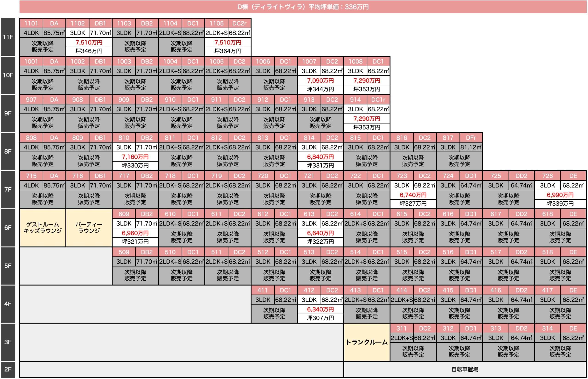Click unit number 914

pos(355,100)
